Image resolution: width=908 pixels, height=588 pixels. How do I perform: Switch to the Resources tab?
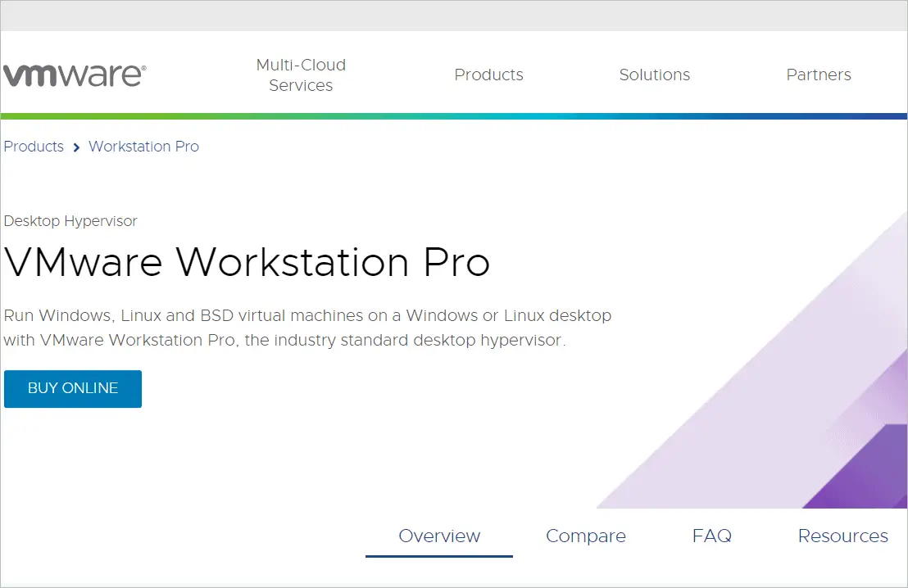842,536
